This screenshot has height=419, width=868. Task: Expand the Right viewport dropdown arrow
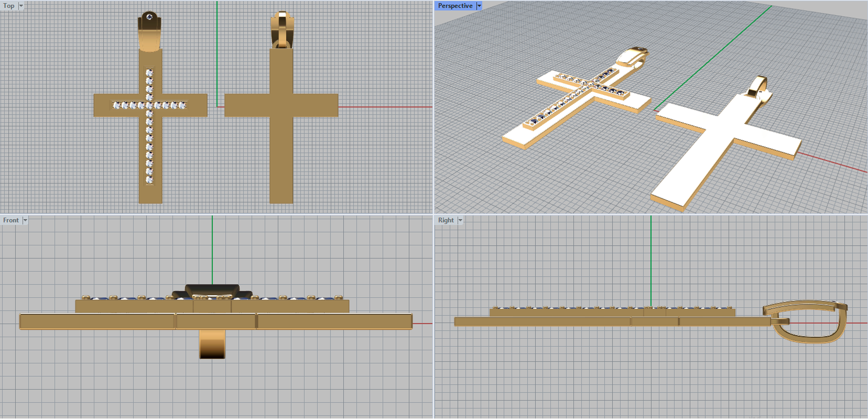tap(460, 220)
